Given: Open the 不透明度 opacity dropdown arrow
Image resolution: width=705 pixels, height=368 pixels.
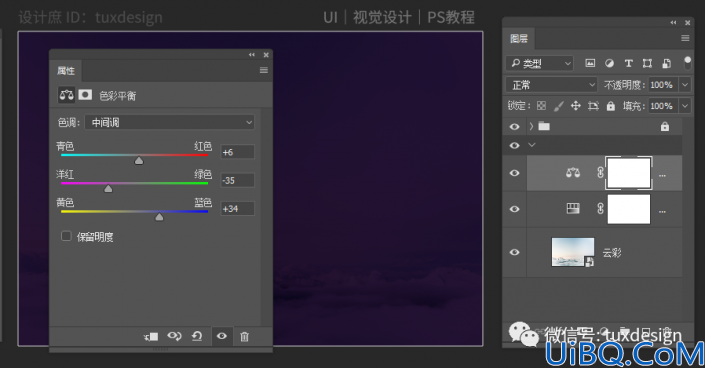Looking at the screenshot, I should tap(685, 85).
